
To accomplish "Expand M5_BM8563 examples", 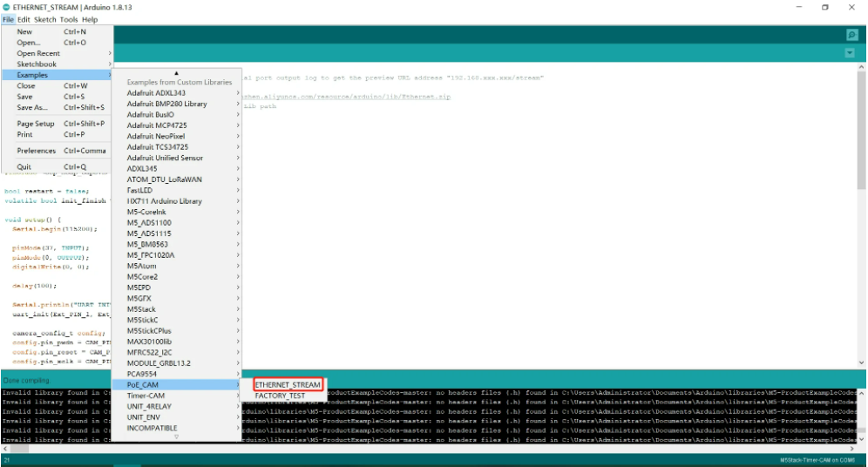I will (177, 244).
